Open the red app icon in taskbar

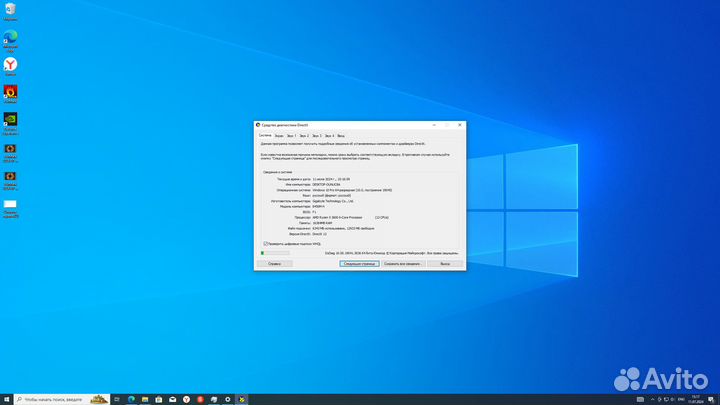200,399
